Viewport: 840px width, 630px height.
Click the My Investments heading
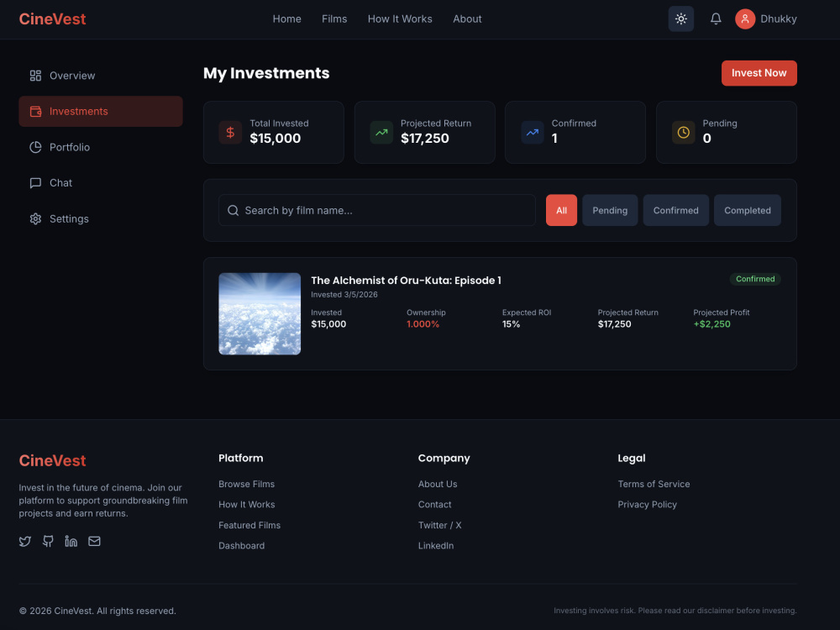pos(266,73)
